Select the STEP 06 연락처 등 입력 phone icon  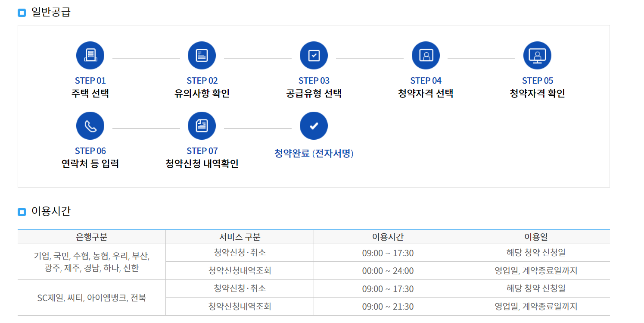(90, 125)
